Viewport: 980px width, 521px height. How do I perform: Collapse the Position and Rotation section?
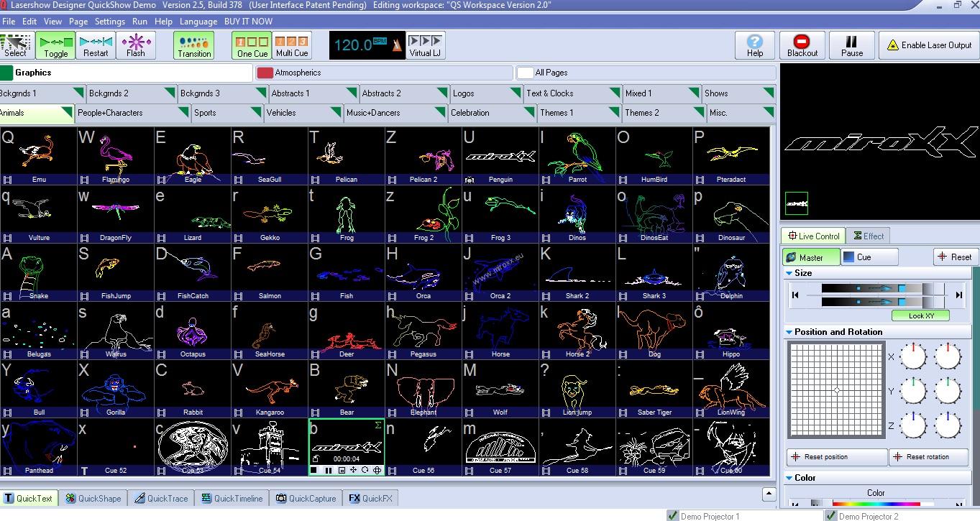pyautogui.click(x=789, y=332)
